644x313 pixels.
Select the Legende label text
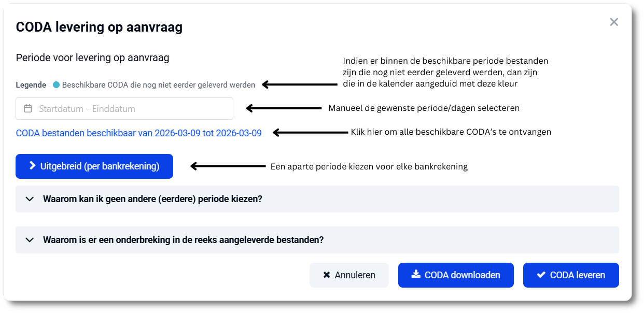[x=31, y=84]
